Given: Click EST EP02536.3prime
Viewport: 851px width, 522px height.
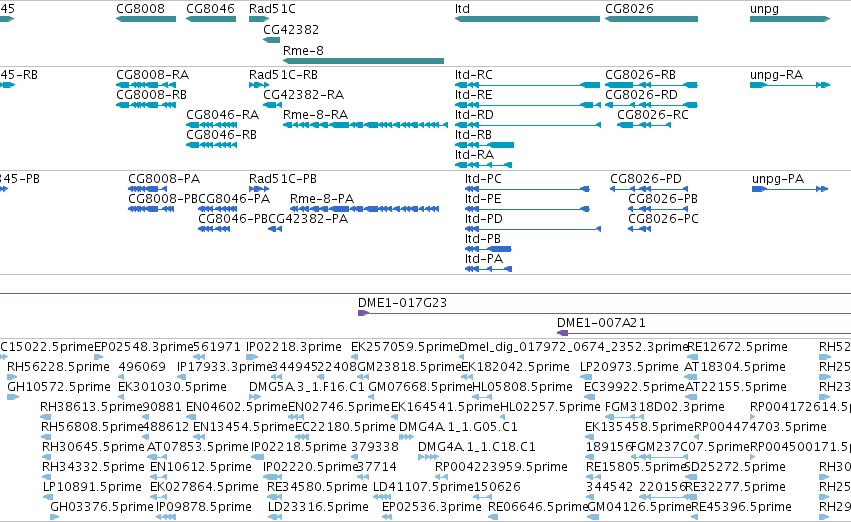Looking at the screenshot, I should tap(431, 507).
